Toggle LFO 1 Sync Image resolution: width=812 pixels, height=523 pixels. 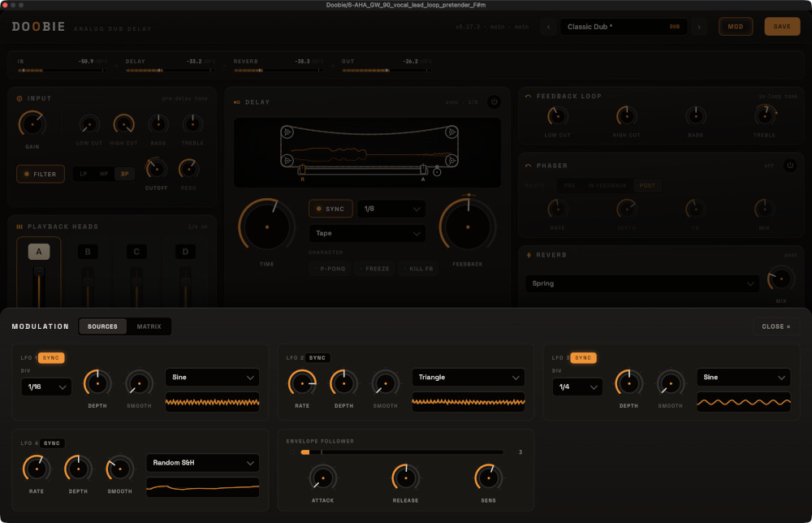point(51,358)
